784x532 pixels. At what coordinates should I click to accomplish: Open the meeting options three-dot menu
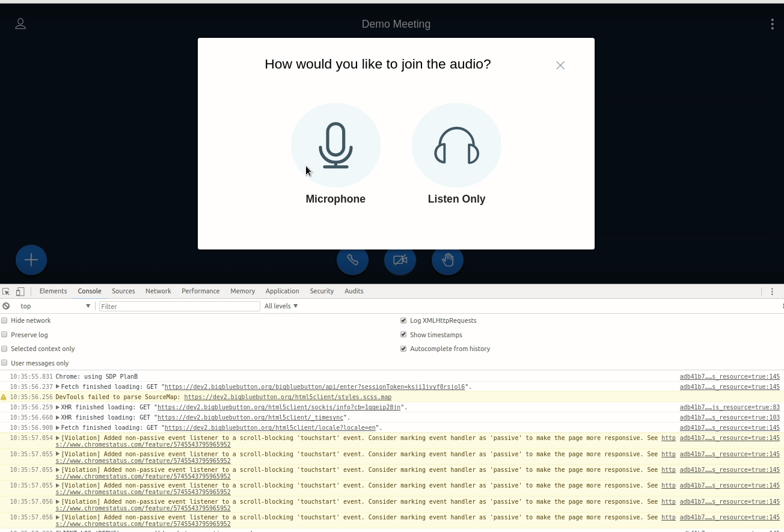click(x=772, y=24)
